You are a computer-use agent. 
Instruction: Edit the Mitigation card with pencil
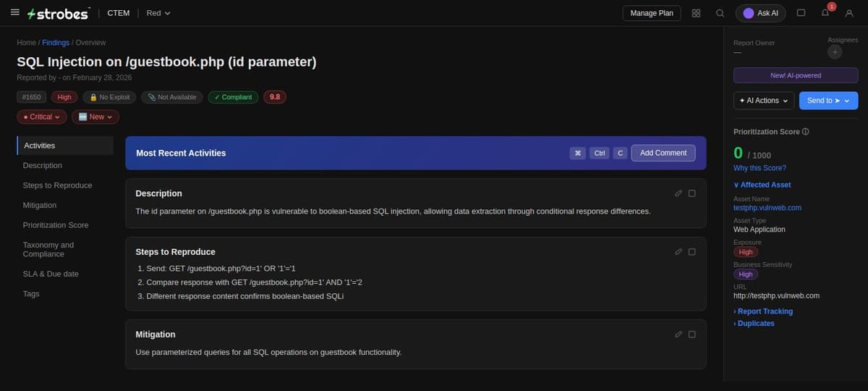[678, 334]
